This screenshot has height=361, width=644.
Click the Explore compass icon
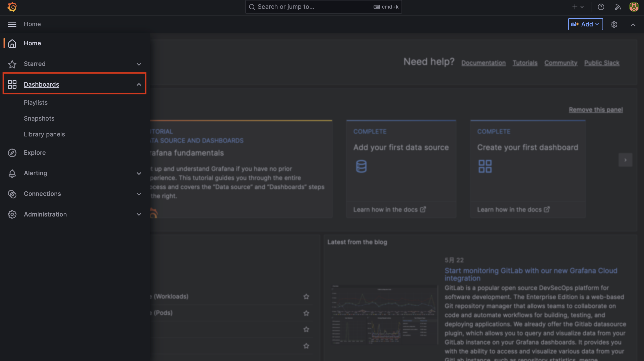pos(12,153)
